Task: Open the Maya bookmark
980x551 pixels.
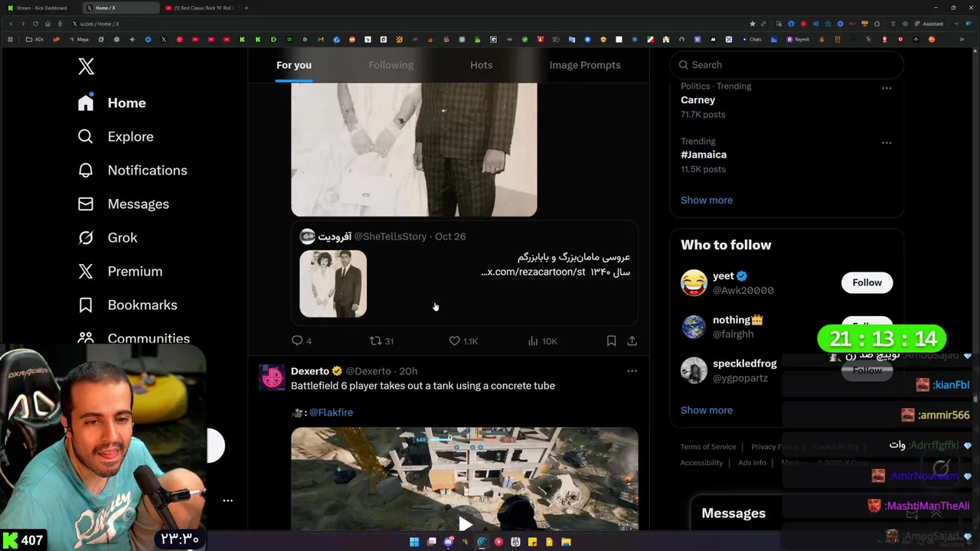Action: 79,39
